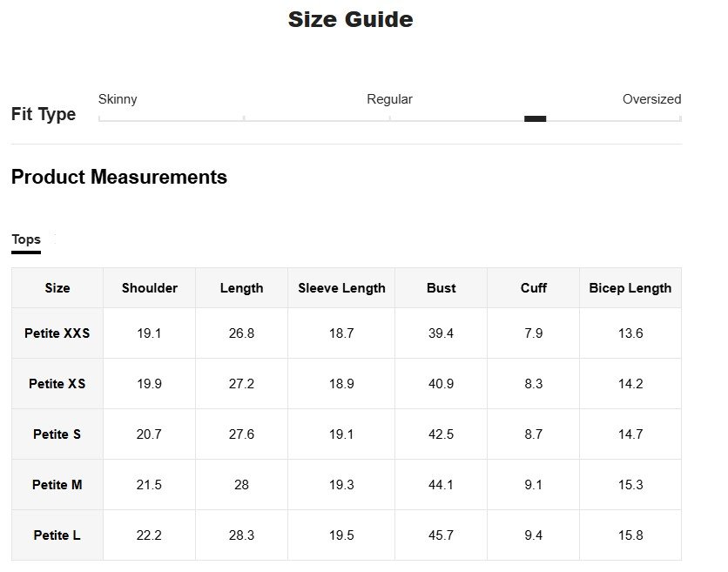
Task: Click the Length column header
Action: 241,288
